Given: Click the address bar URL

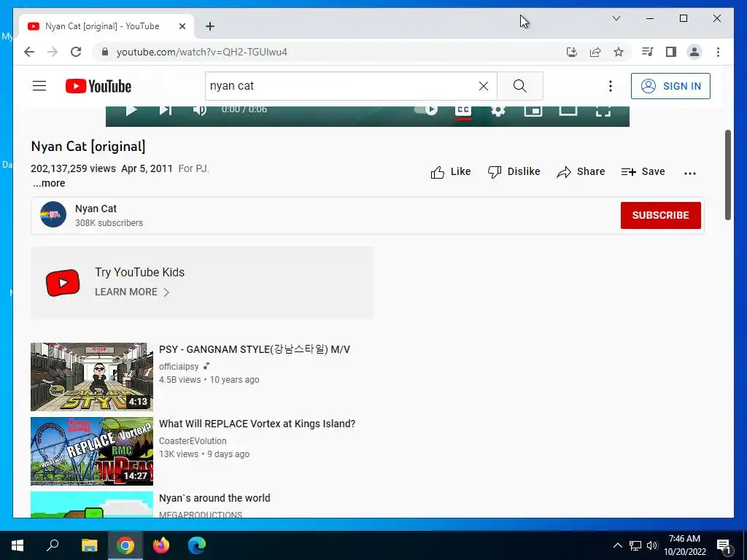Looking at the screenshot, I should point(202,52).
